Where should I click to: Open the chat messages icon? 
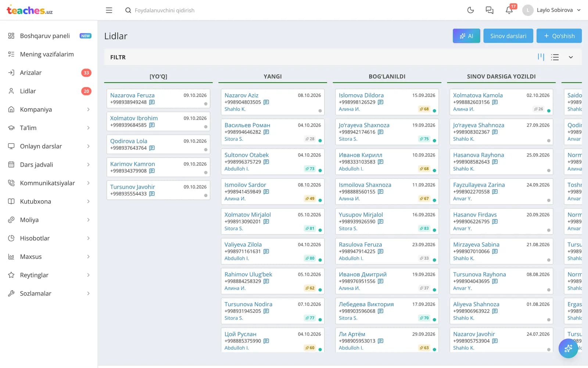[490, 10]
